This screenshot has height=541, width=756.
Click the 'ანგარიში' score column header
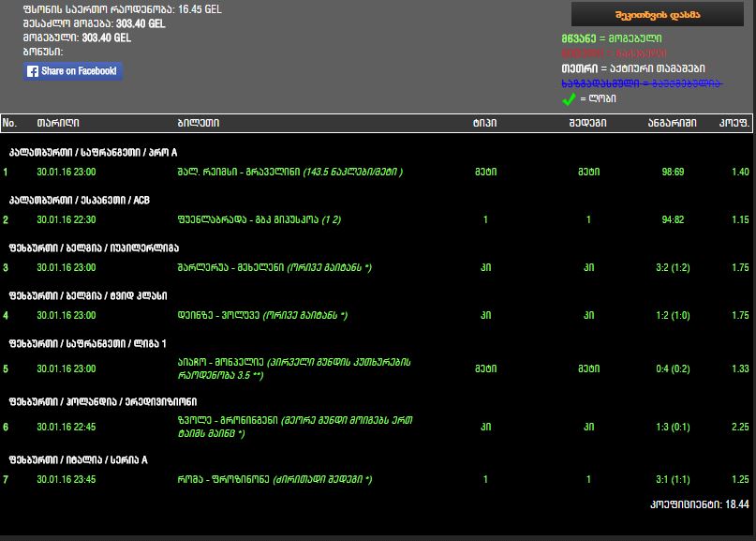coord(672,123)
